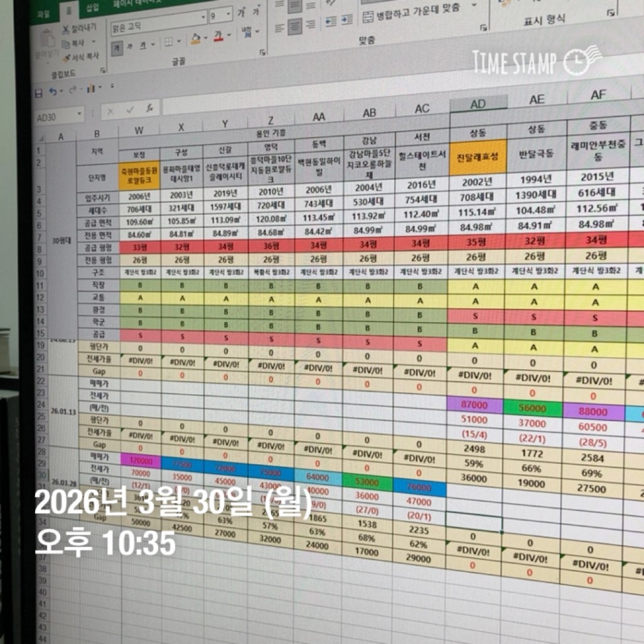This screenshot has width=644, height=644.
Task: Click the increase indent button
Action: pos(347,19)
